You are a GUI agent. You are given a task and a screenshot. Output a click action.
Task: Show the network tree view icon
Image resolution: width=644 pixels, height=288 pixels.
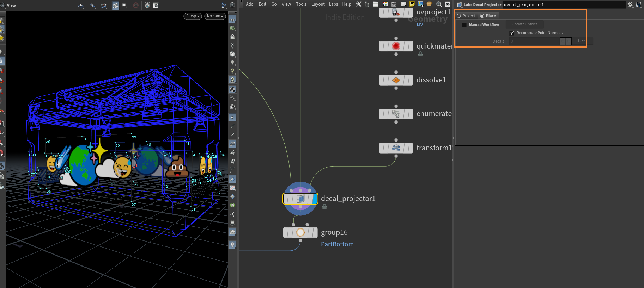(x=367, y=4)
